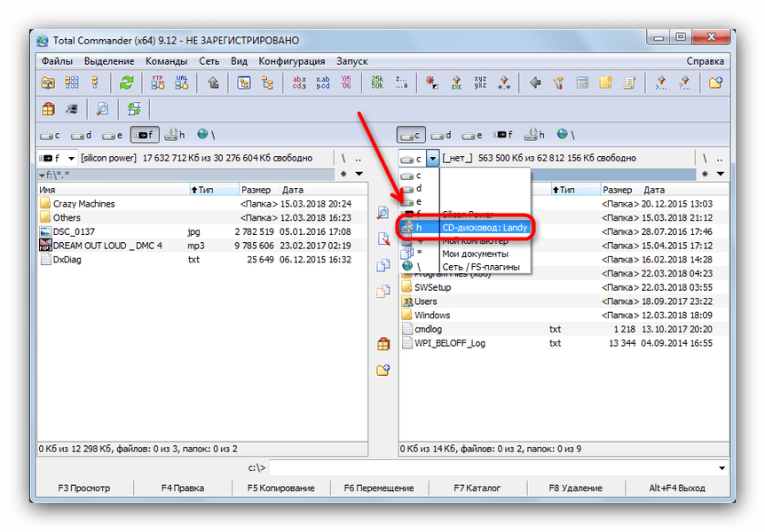The image size is (765, 532).
Task: Switch right panel to drive e button
Action: coord(473,135)
